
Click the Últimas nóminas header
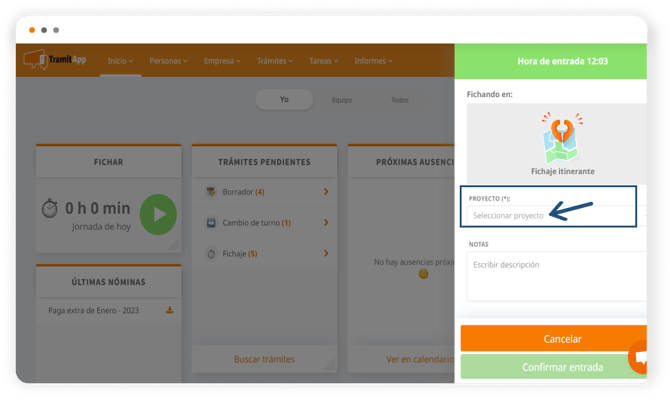tap(109, 282)
